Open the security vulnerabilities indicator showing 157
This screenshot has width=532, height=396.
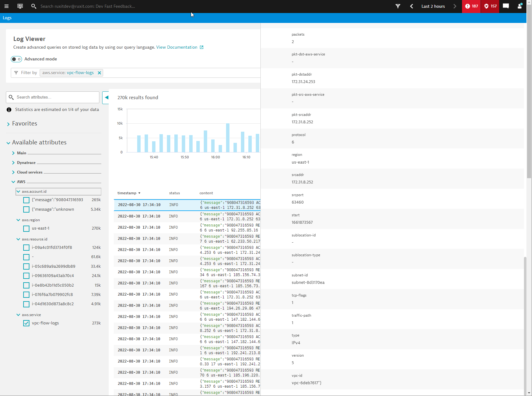[490, 6]
